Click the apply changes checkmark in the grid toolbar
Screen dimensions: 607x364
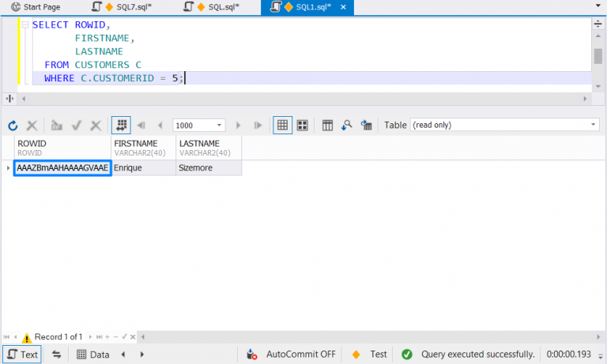tap(77, 126)
